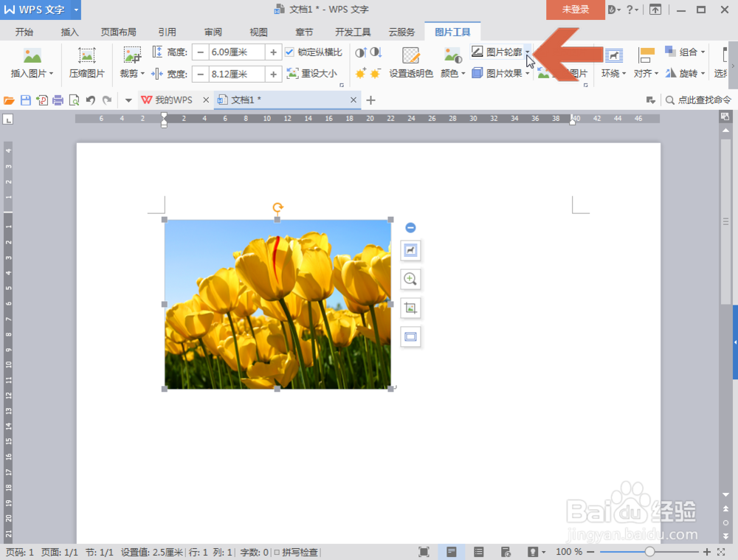Select the Crop (裁剪) tool icon
The height and width of the screenshot is (560, 738).
pyautogui.click(x=132, y=55)
